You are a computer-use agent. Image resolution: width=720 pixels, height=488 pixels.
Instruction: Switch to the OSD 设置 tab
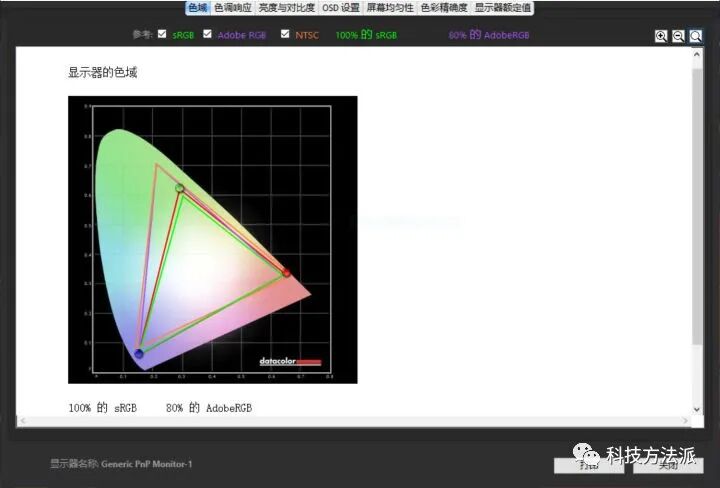[x=341, y=8]
